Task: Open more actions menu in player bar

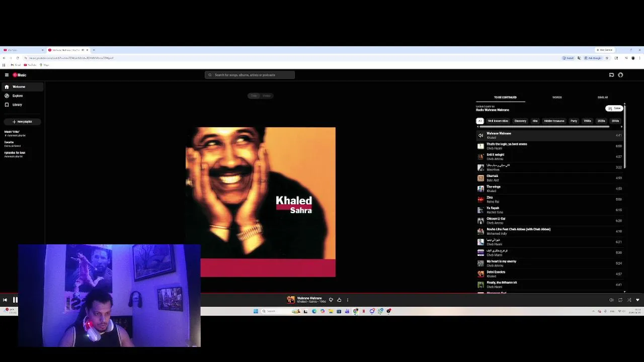Action: point(347,300)
